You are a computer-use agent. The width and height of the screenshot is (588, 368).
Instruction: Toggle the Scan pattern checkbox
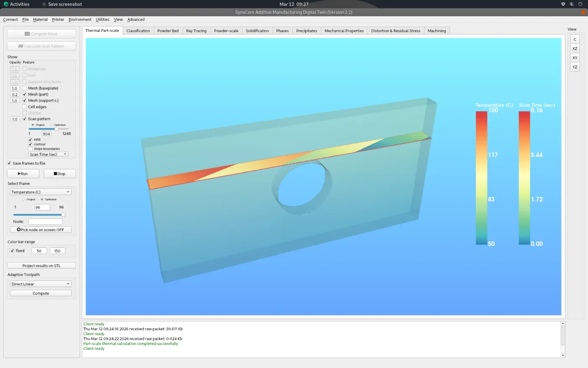pyautogui.click(x=24, y=119)
